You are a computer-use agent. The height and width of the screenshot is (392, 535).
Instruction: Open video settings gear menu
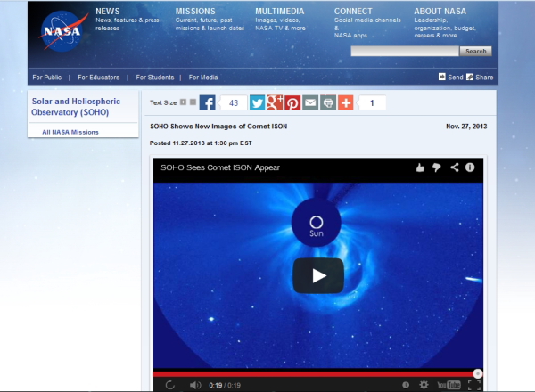(424, 385)
